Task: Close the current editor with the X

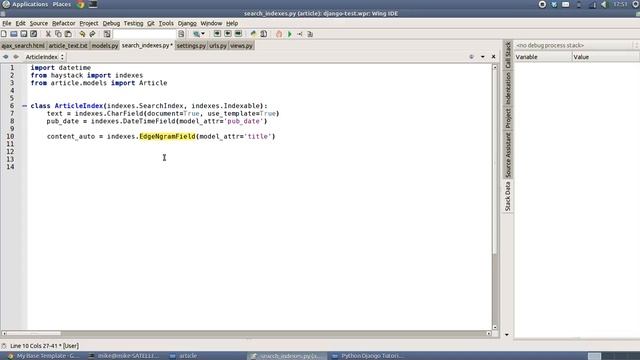Action: click(x=493, y=57)
